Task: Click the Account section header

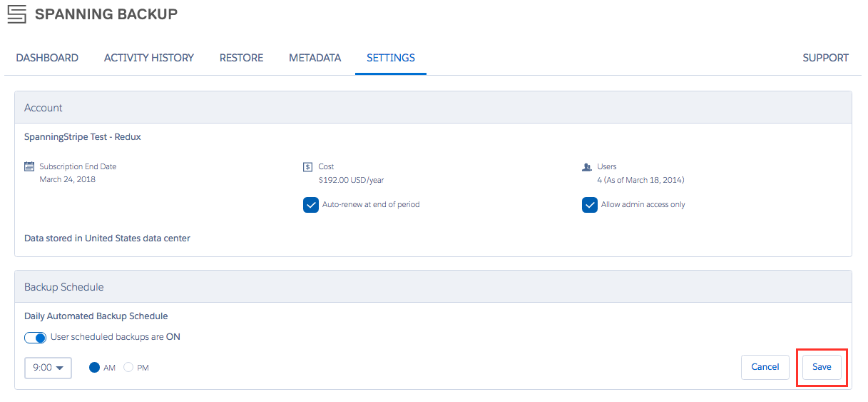Action: click(x=433, y=108)
